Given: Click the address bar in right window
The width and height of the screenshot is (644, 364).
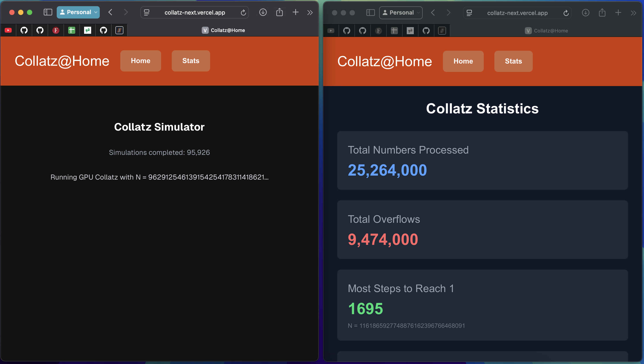Looking at the screenshot, I should pos(517,13).
